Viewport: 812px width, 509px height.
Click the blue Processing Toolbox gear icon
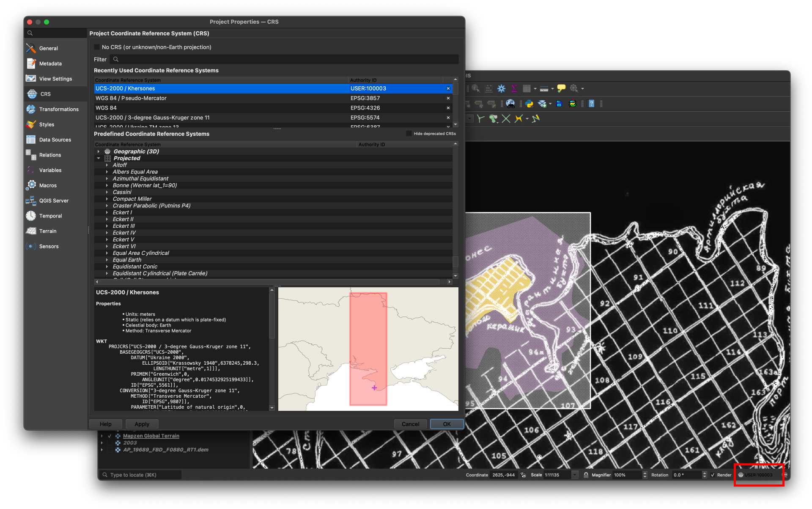point(501,88)
